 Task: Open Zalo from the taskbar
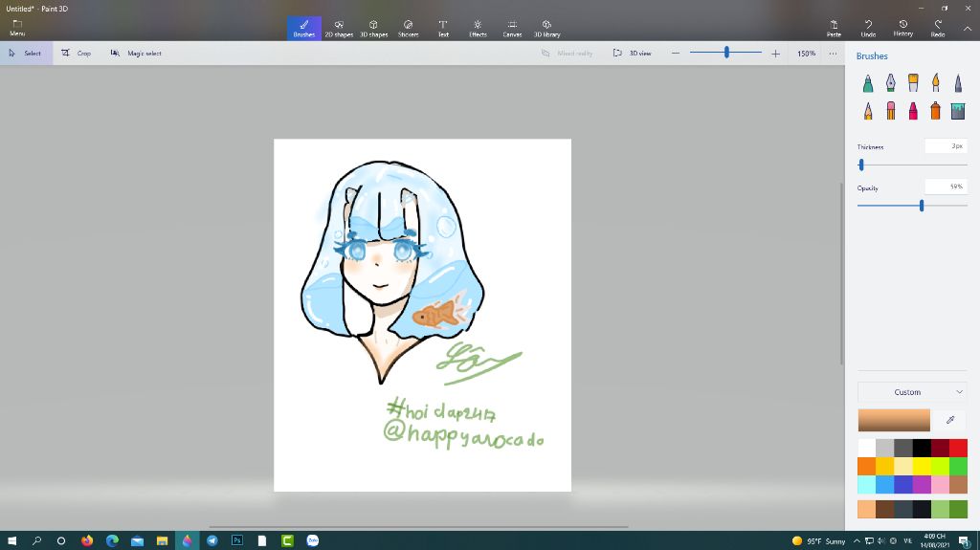tap(313, 540)
